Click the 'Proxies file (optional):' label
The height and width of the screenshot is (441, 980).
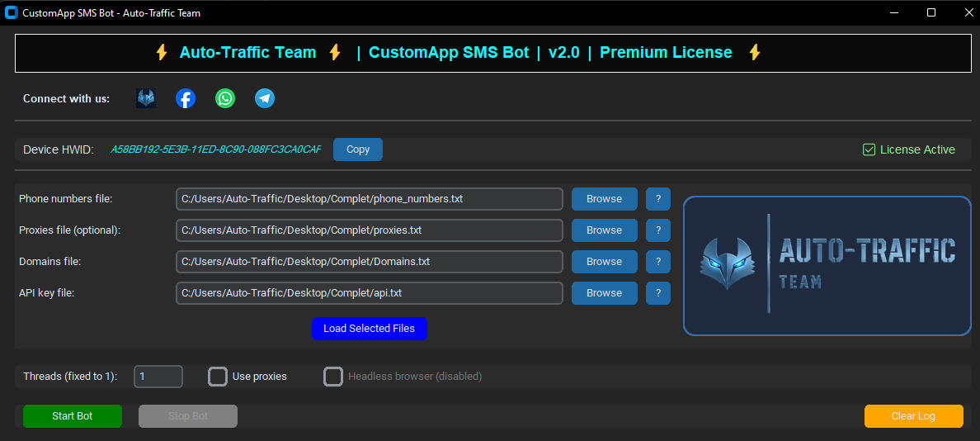(70, 230)
